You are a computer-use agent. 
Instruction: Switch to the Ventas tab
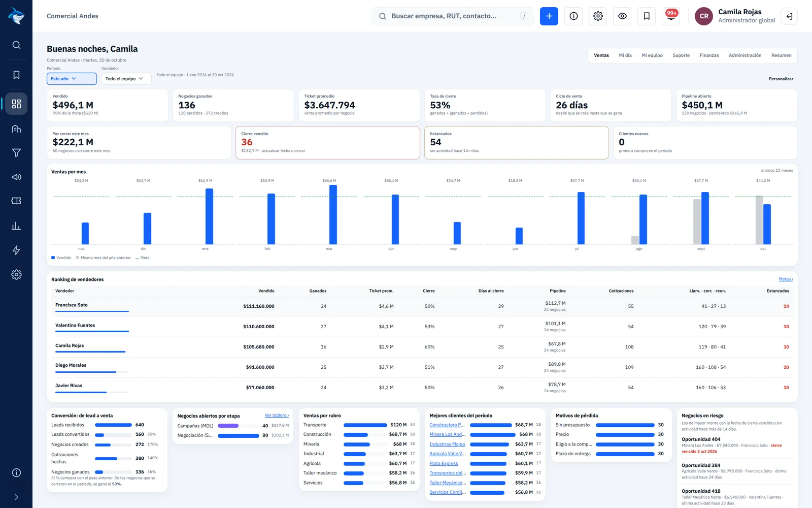(601, 55)
